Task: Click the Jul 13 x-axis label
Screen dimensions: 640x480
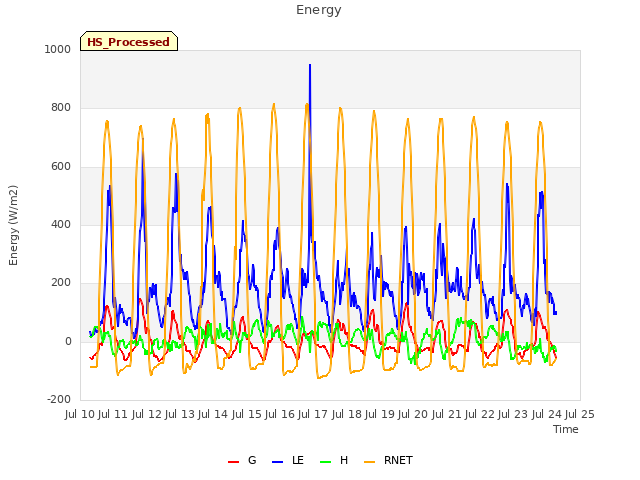Action: point(180,414)
